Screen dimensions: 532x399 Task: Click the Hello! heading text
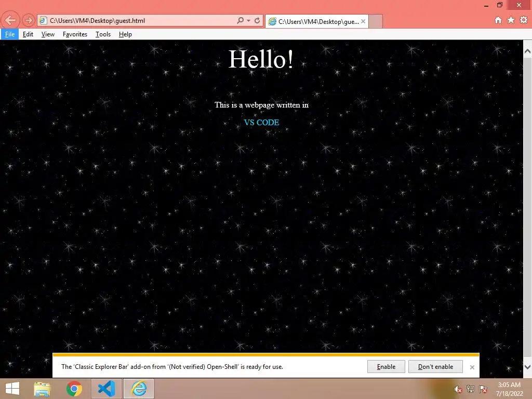(261, 59)
